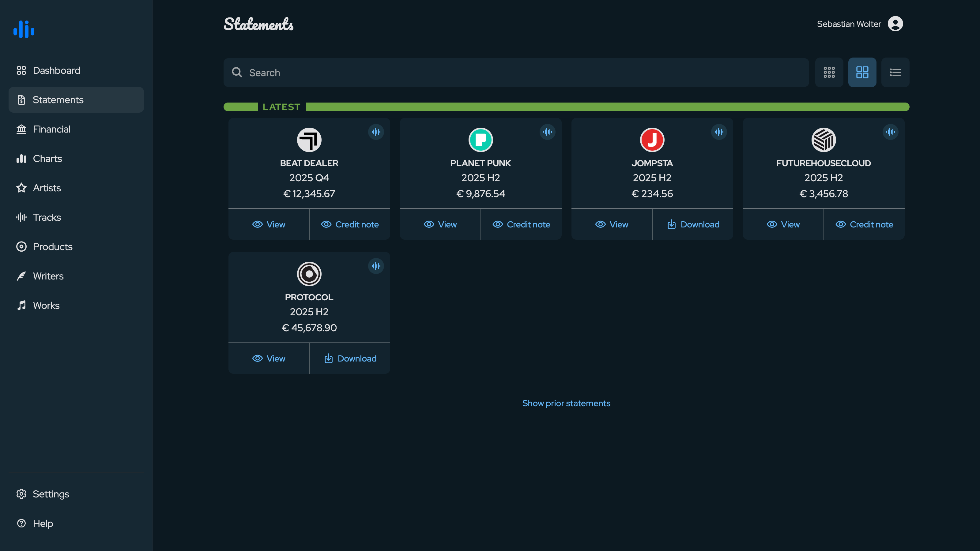Open the Works section

(76, 305)
